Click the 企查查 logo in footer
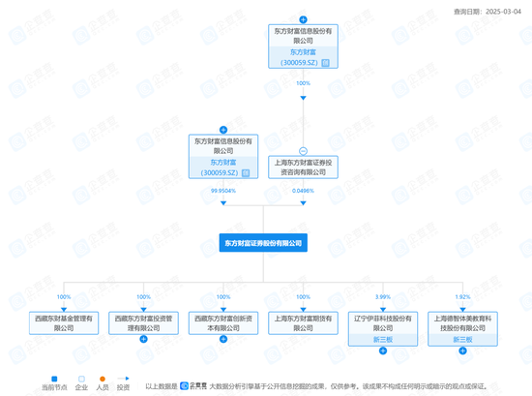The image size is (532, 396). tap(193, 386)
